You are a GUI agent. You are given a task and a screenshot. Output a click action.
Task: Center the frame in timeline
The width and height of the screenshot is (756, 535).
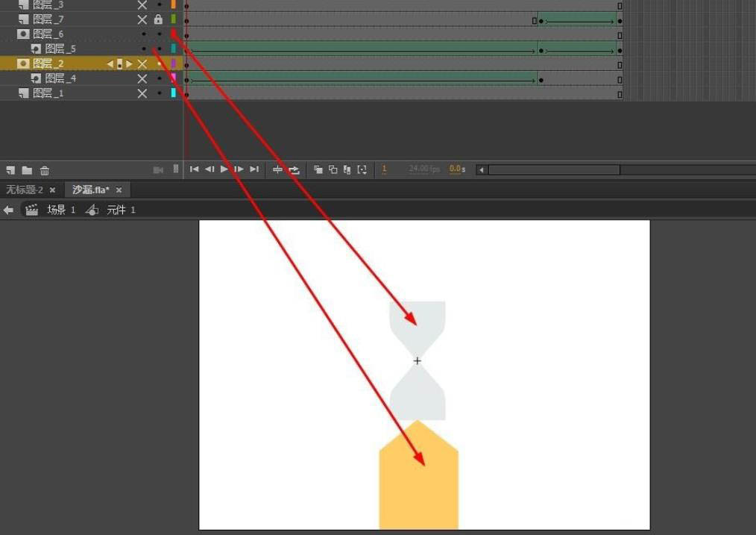[277, 169]
